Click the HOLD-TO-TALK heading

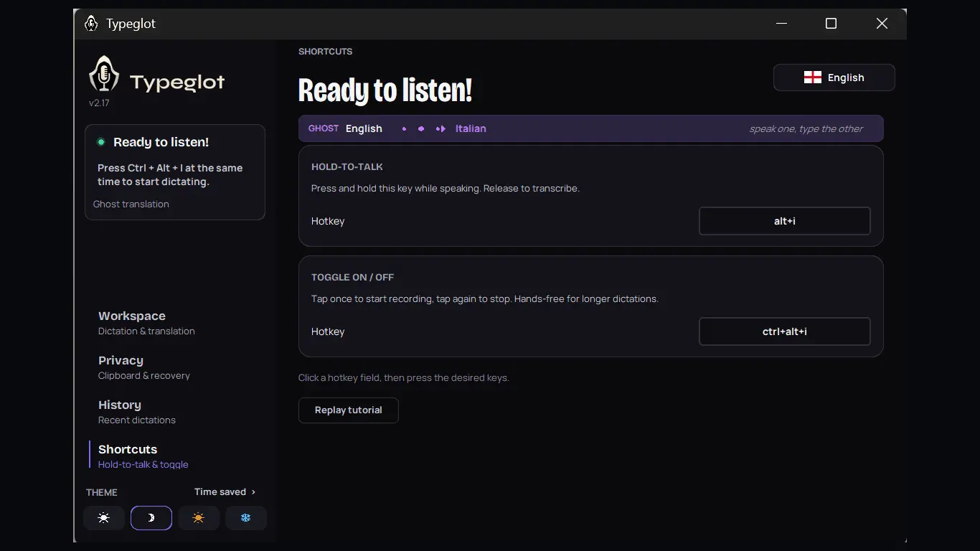point(347,167)
